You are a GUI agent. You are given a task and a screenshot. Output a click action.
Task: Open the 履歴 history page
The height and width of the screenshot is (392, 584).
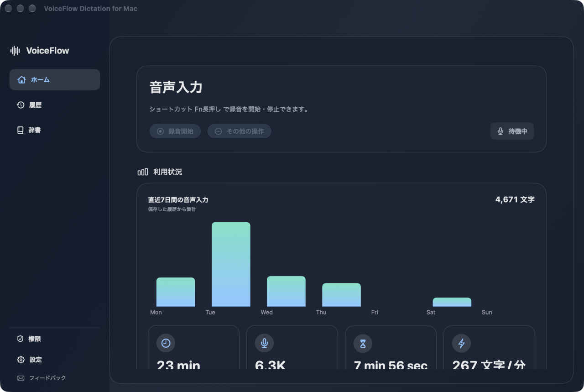(55, 105)
